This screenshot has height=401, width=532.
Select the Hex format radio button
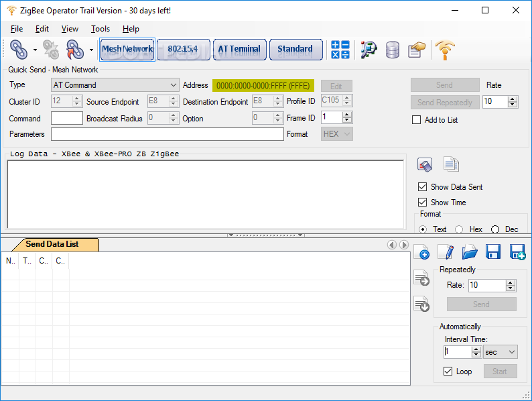(x=459, y=229)
